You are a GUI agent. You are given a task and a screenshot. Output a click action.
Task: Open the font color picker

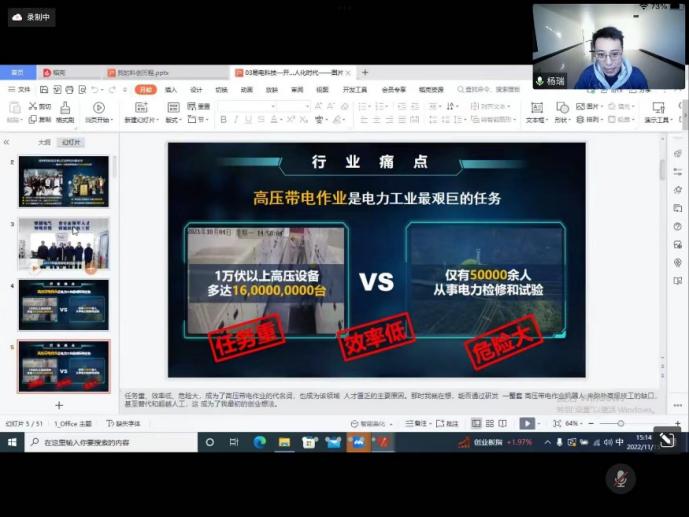274,119
